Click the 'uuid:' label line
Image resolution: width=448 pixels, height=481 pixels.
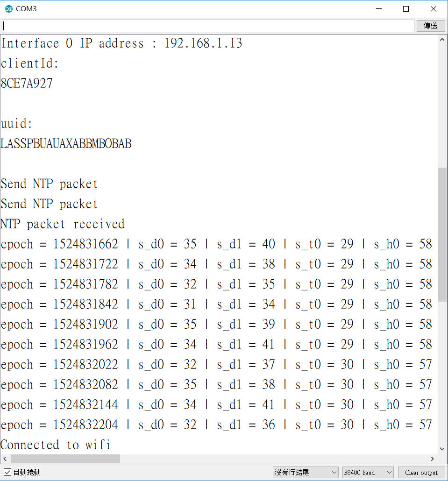[x=16, y=124]
